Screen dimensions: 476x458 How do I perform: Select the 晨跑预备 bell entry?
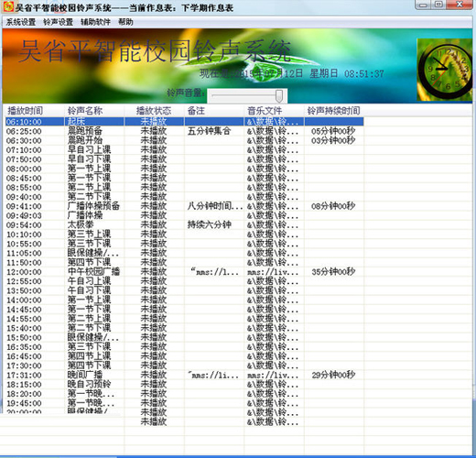184,131
